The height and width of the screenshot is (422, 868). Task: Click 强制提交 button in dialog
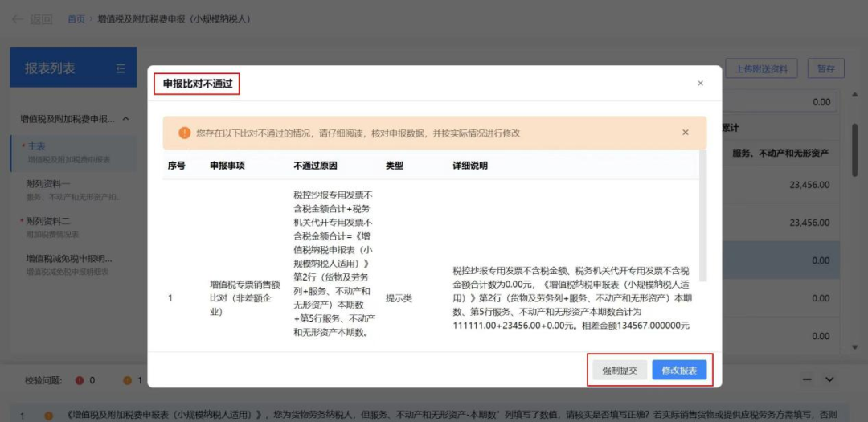620,371
